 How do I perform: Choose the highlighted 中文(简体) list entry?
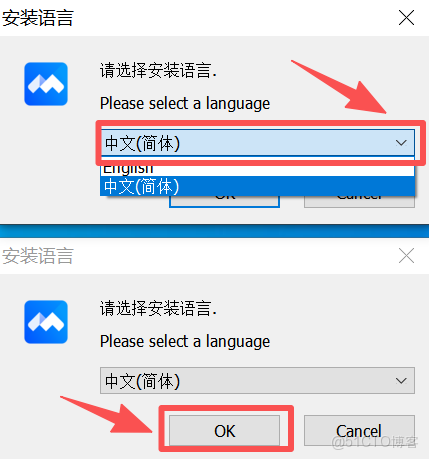tap(257, 186)
